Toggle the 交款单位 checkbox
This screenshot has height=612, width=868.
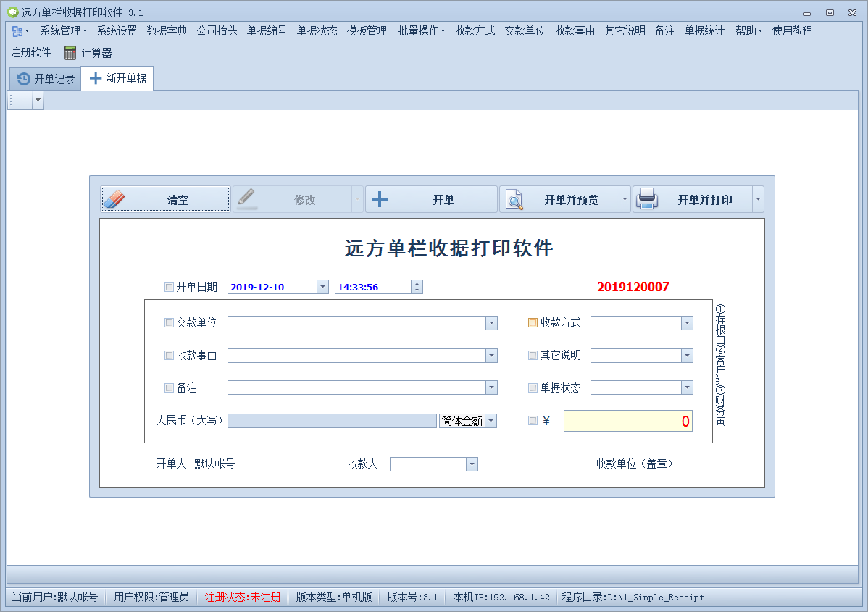169,322
